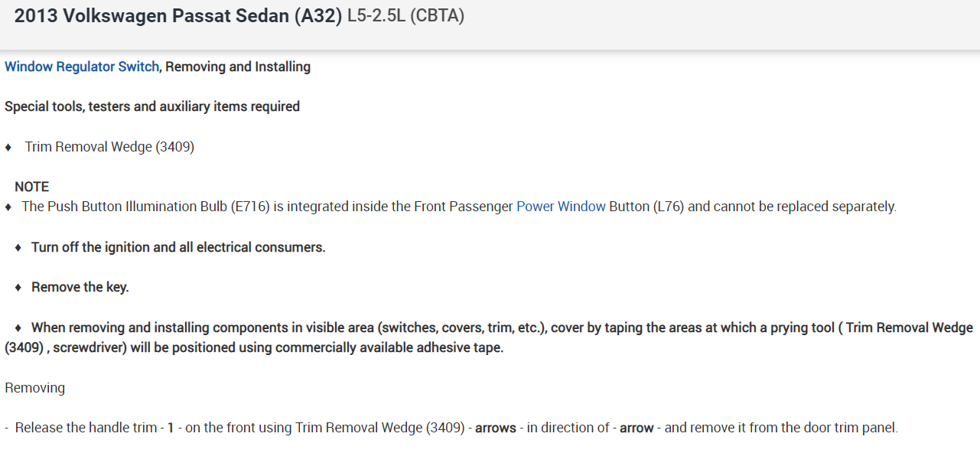Select the Trim Removal Wedge (3409) list item
This screenshot has width=980, height=466.
pos(109,146)
